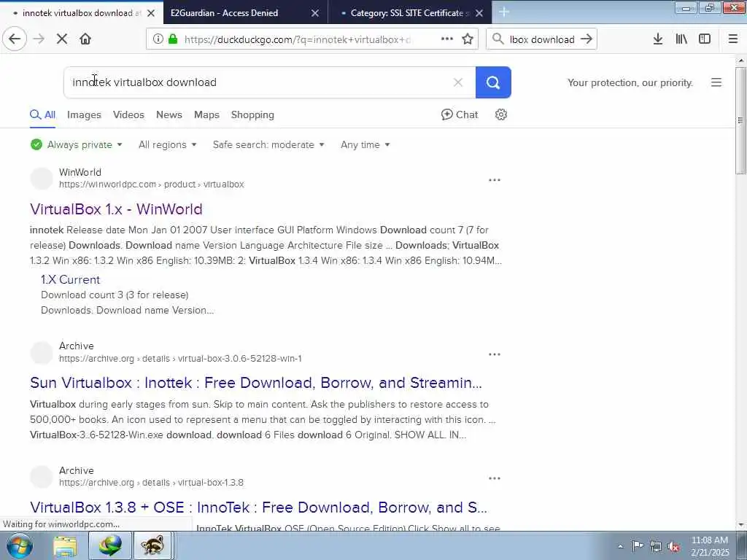Viewport: 747px width, 560px height.
Task: Click the green padlock security icon
Action: [174, 39]
